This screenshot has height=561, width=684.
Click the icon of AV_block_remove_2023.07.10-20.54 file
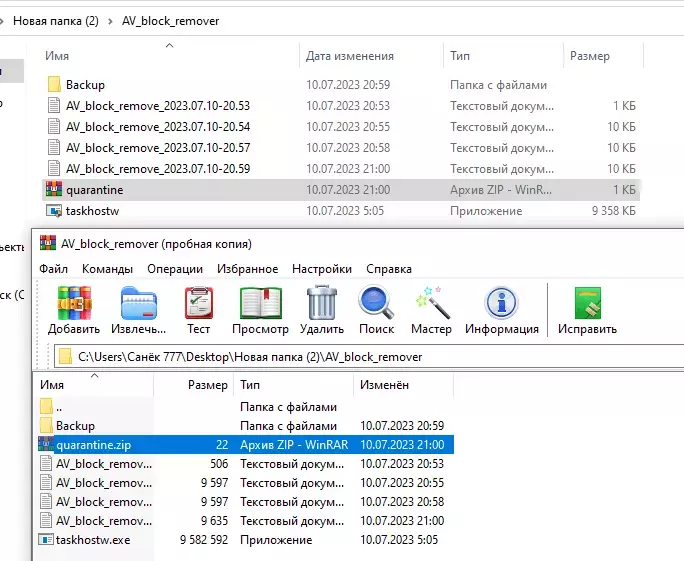pos(54,127)
